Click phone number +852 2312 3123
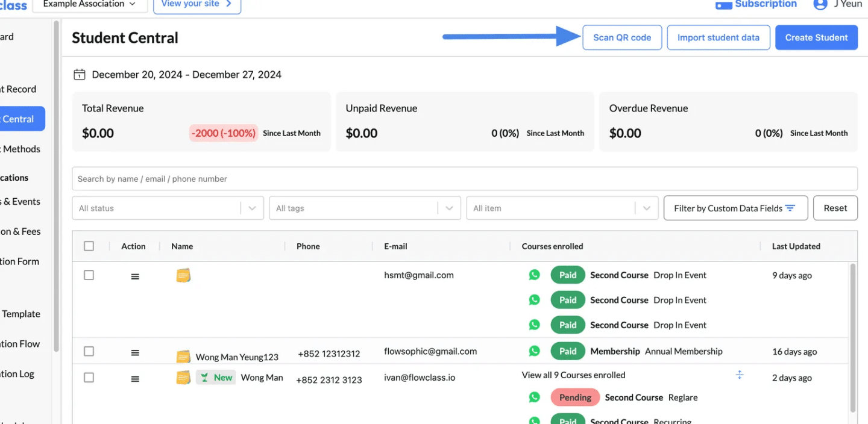This screenshot has height=424, width=868. tap(329, 379)
